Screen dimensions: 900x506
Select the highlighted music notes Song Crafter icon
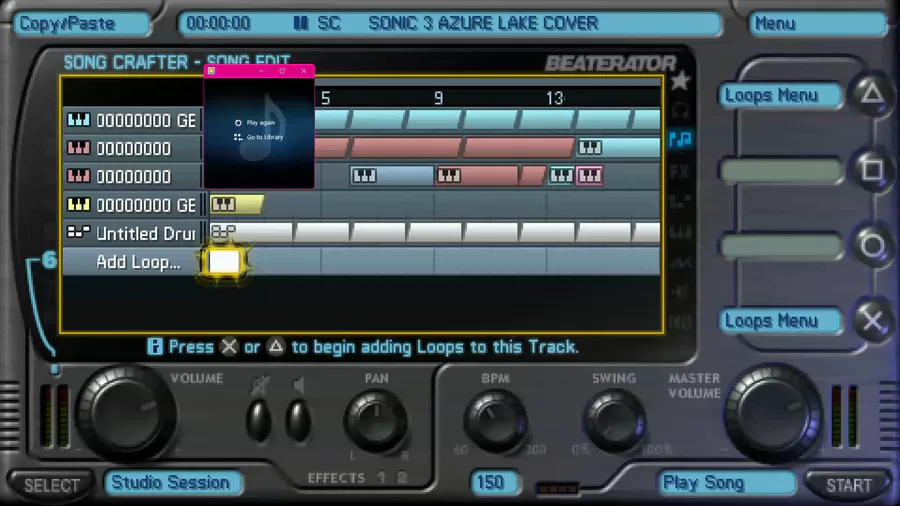click(x=680, y=139)
